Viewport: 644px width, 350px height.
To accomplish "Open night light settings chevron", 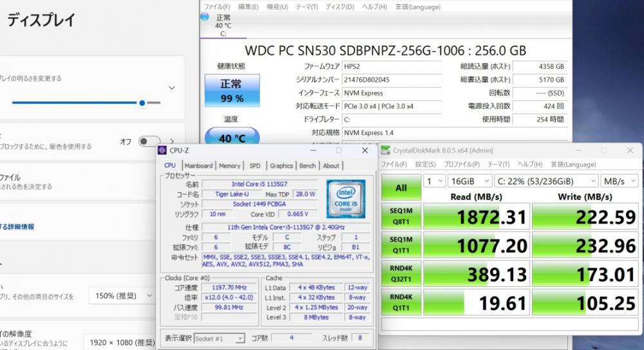I will [x=172, y=142].
